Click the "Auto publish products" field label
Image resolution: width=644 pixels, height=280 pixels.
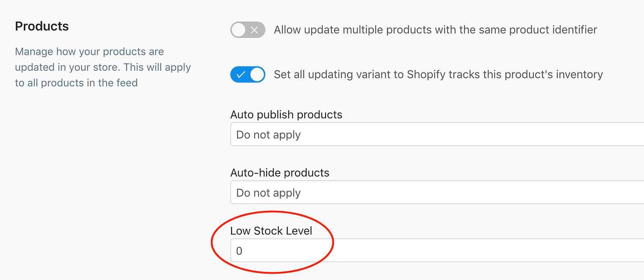(286, 115)
